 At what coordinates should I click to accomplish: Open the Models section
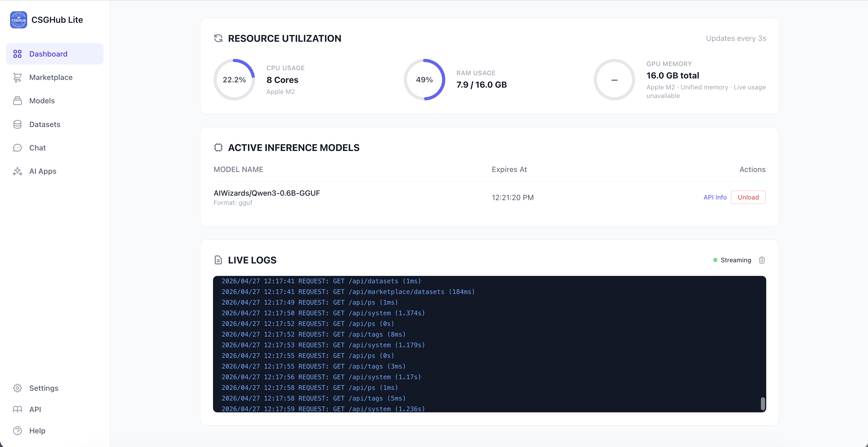[x=55, y=101]
